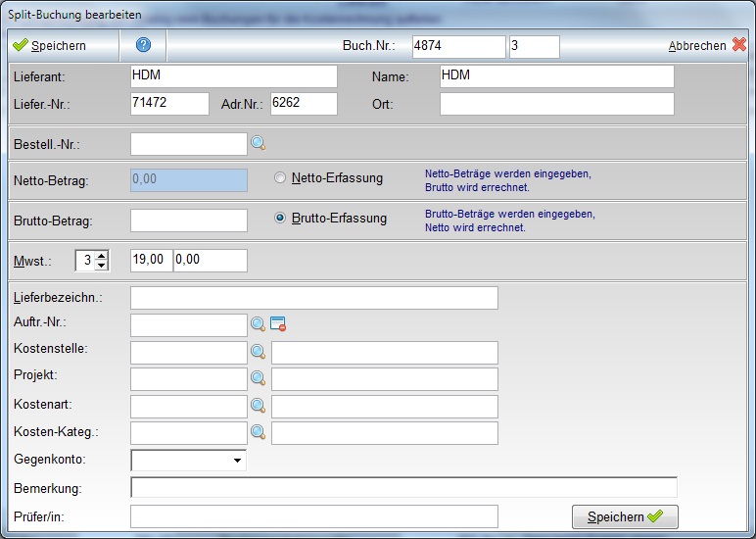The image size is (756, 539).
Task: Increase Mwst. value with up arrow
Action: point(102,255)
